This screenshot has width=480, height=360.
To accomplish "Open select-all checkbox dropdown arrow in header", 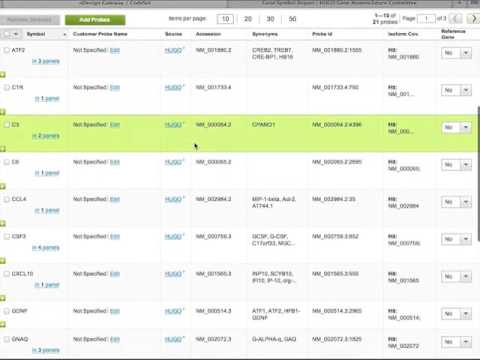I will [x=16, y=34].
